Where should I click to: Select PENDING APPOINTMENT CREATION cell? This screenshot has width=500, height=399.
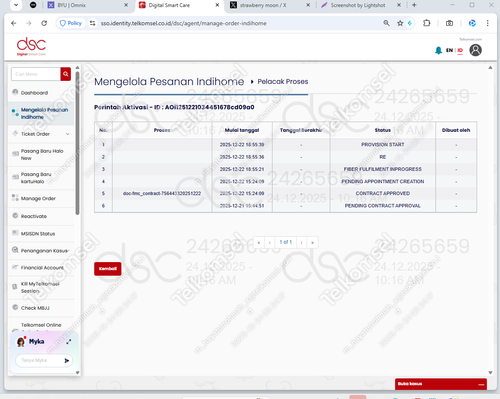tap(383, 181)
